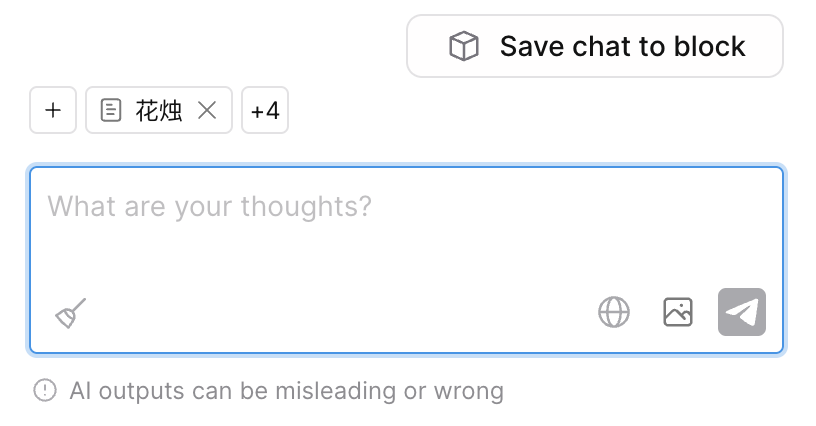The image size is (816, 426).
Task: Click Save chat to block
Action: click(594, 46)
